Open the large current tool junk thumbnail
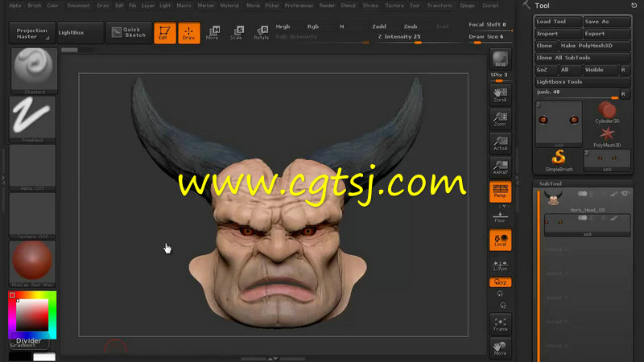This screenshot has width=644, height=362. [559, 124]
